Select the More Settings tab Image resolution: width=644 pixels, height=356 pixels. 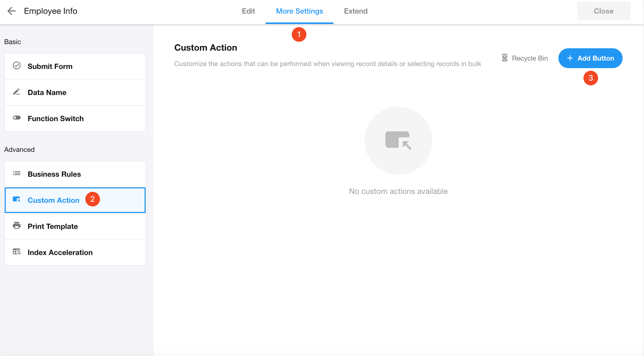(x=299, y=11)
